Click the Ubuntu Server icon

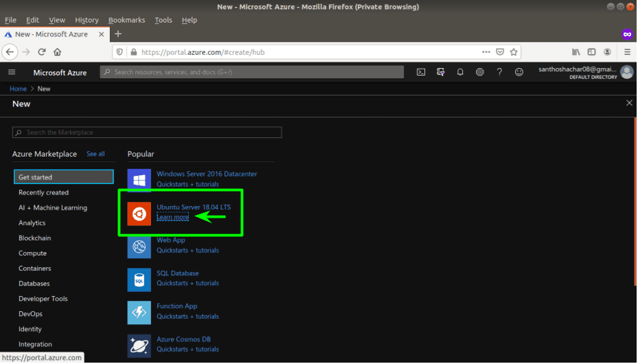(x=139, y=214)
